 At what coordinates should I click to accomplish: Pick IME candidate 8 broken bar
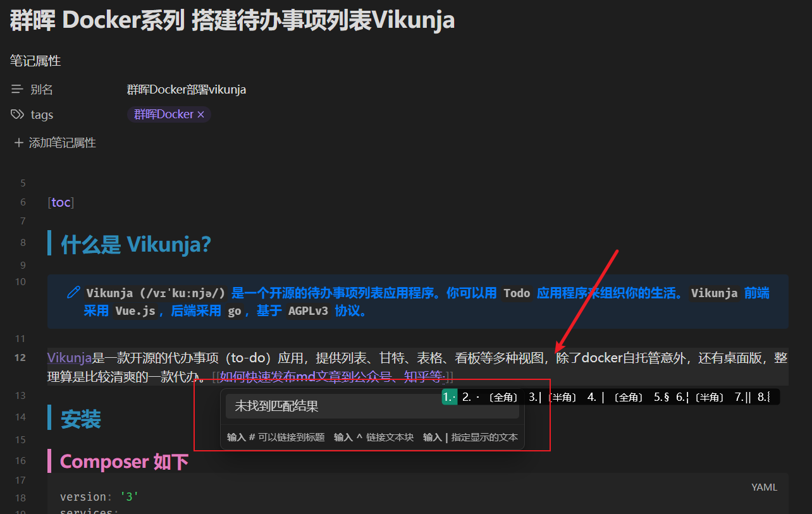click(x=764, y=397)
